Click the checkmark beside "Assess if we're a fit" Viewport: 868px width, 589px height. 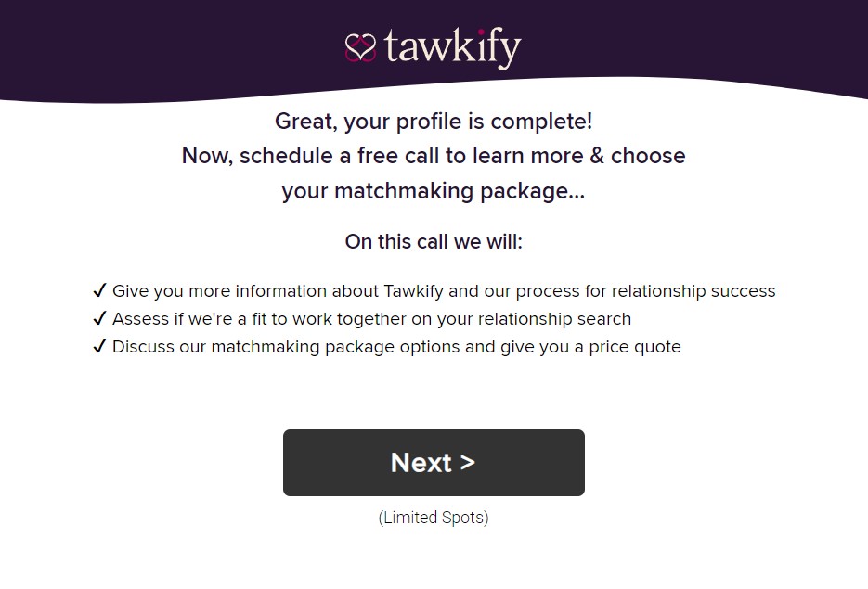coord(100,319)
